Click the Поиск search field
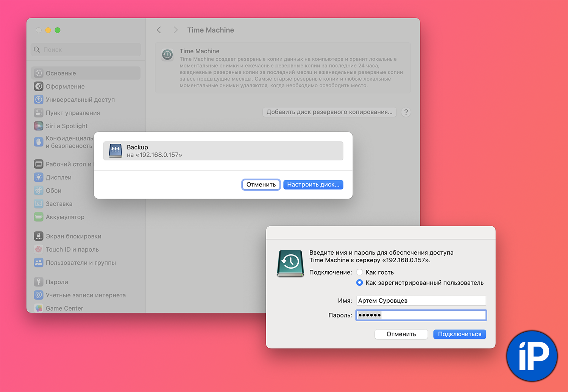This screenshot has height=392, width=568. point(86,50)
